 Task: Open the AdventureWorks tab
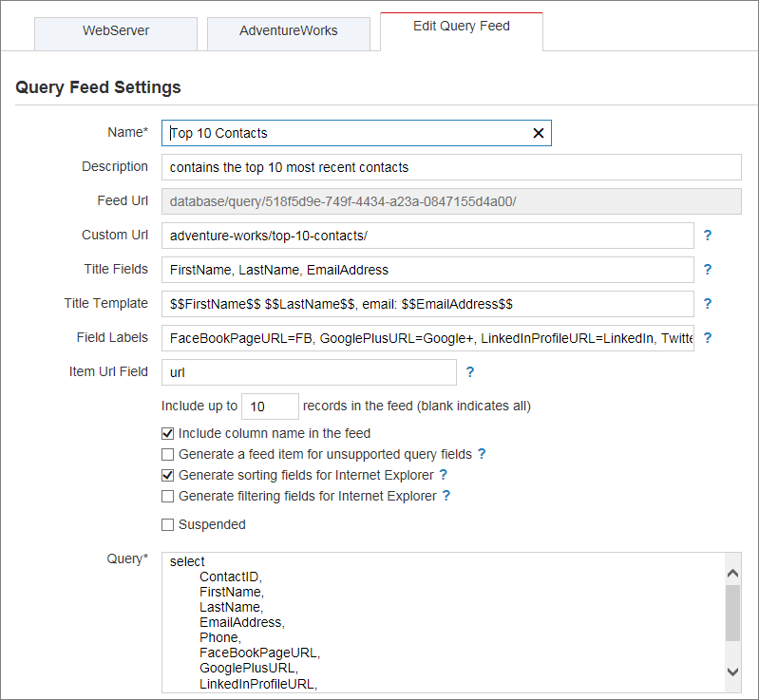pos(289,31)
